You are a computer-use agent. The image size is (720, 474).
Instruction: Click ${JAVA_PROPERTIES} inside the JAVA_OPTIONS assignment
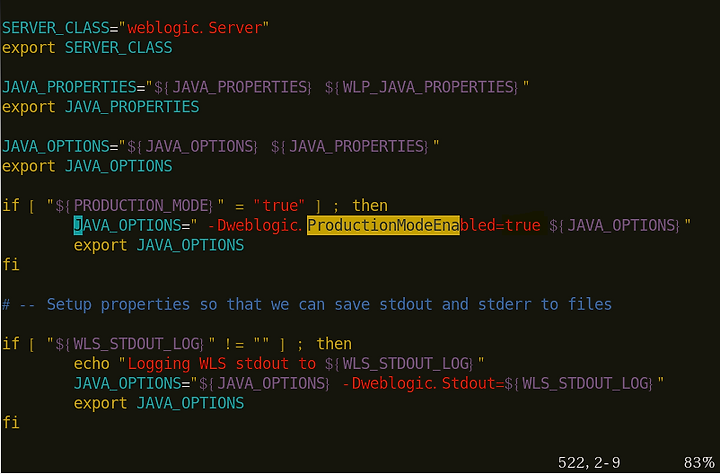[350, 146]
